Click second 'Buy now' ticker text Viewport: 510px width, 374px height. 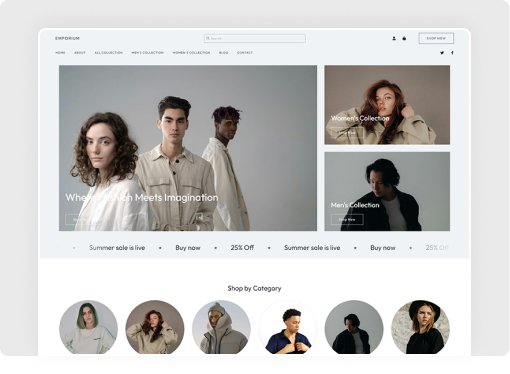pos(383,248)
